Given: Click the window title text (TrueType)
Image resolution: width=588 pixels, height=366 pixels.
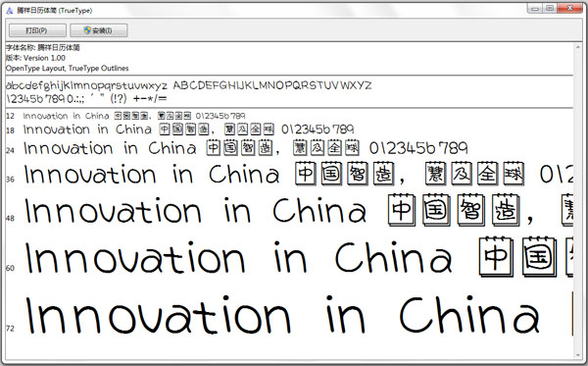Looking at the screenshot, I should pos(54,11).
